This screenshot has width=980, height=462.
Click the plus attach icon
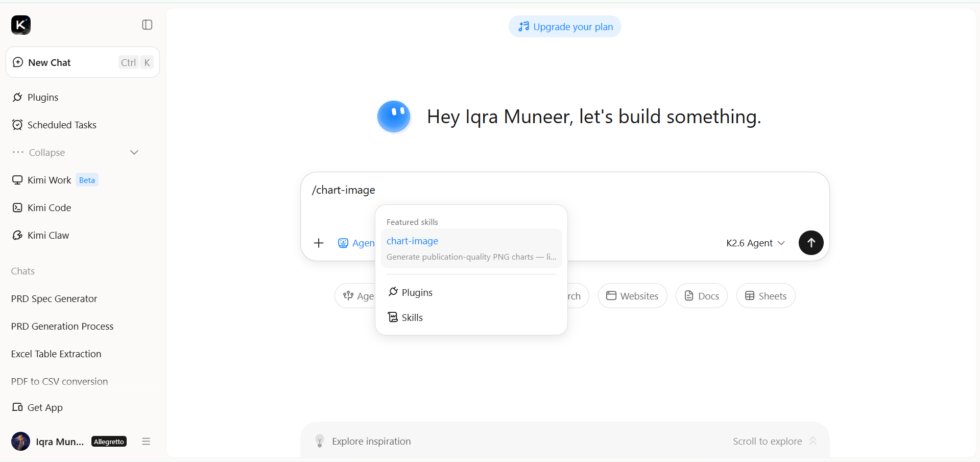pos(319,243)
